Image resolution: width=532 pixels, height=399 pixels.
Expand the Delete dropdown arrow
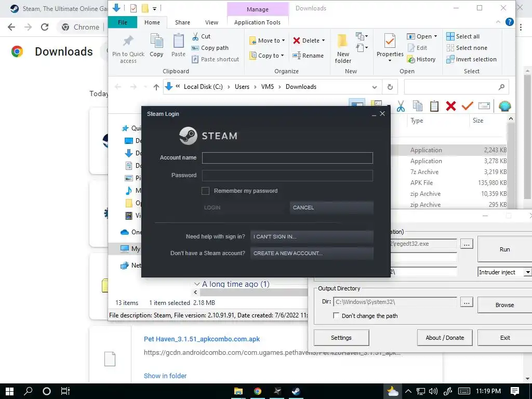(x=323, y=41)
